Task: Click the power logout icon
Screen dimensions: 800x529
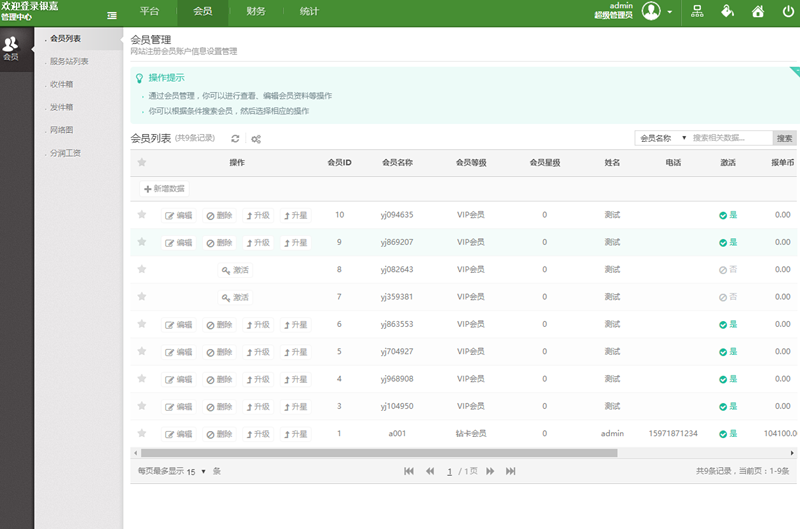Action: coord(788,12)
